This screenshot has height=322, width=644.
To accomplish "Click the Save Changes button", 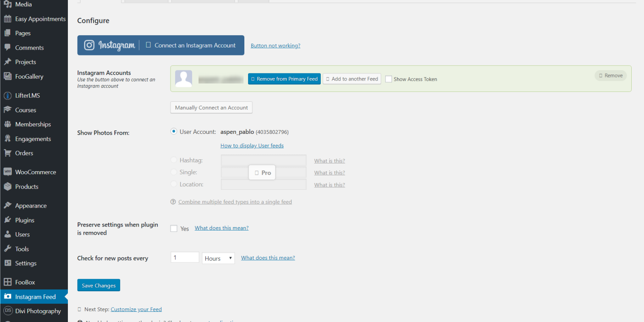I will click(98, 285).
